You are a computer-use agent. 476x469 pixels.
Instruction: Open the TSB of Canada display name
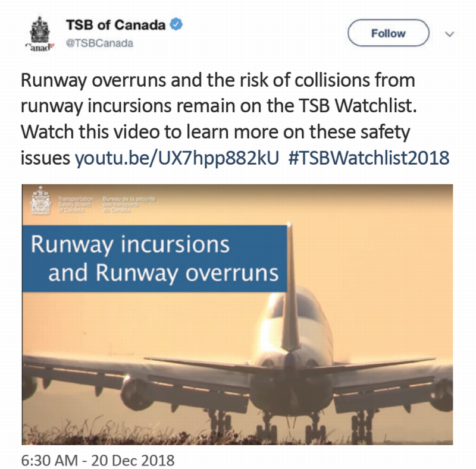[115, 26]
